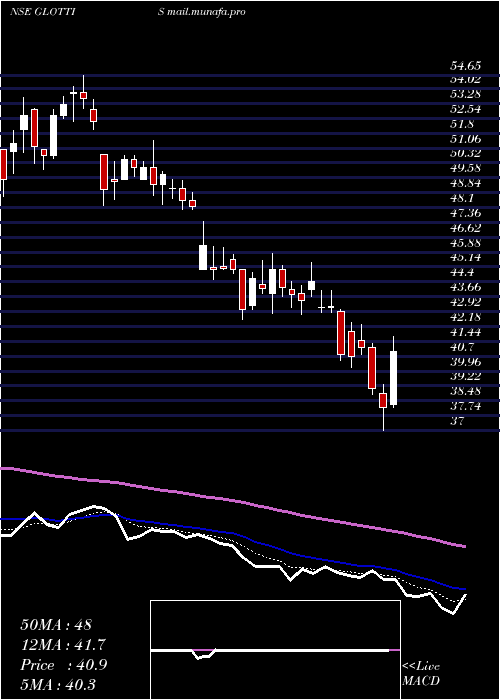Click the 42.92 price axis label
The height and width of the screenshot is (700, 500).
(465, 302)
